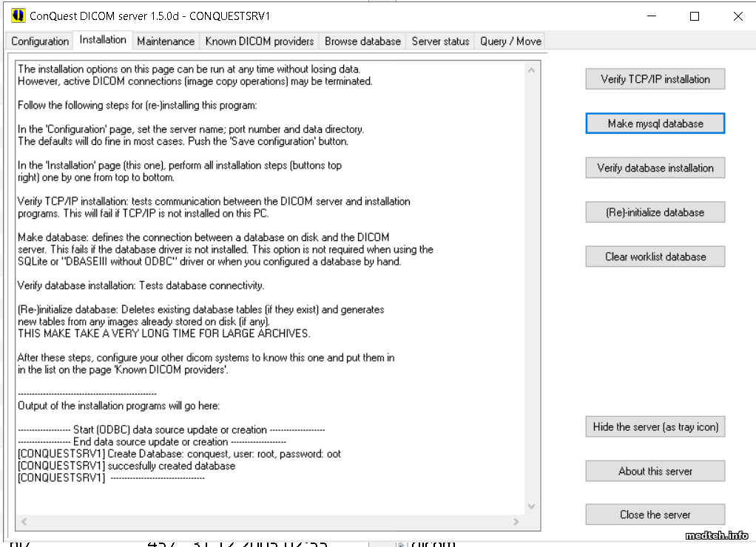Click the Close the server button
The image size is (756, 547).
[655, 514]
